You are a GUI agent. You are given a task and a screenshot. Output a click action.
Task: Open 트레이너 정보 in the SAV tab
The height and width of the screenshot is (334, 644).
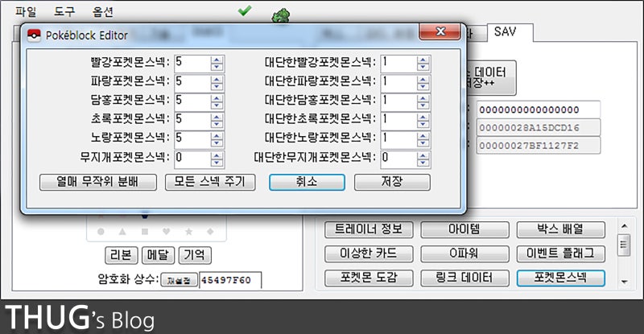click(x=369, y=229)
